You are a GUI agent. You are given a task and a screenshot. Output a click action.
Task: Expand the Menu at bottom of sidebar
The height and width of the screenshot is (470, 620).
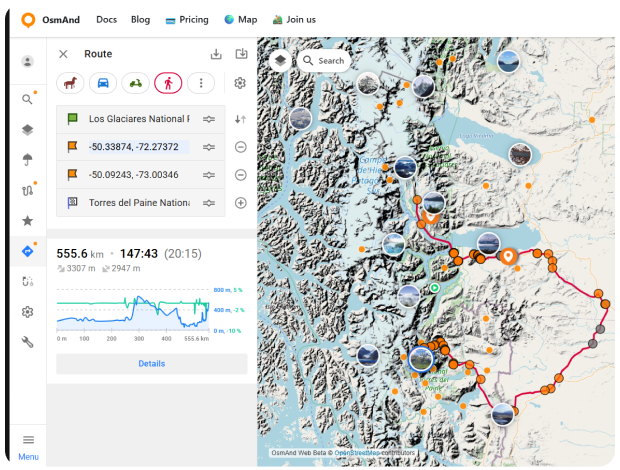click(x=28, y=446)
